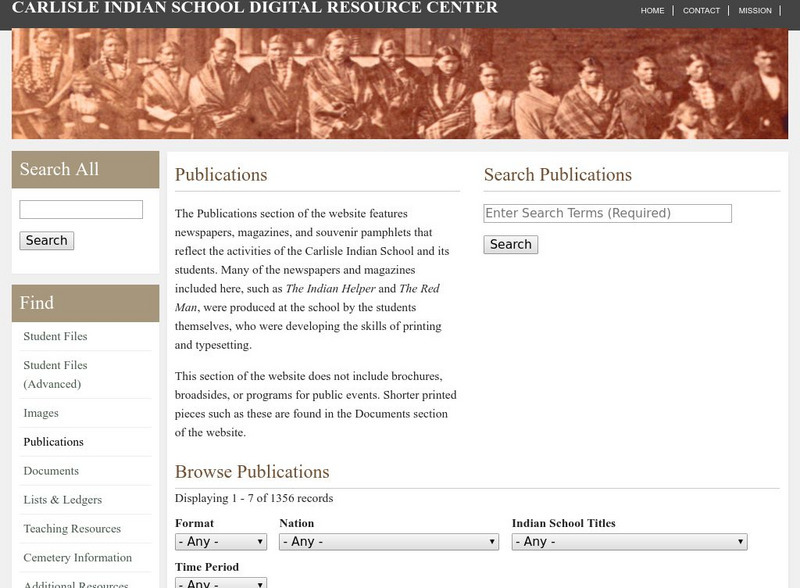Click the Search Publications Search button
Image resolution: width=800 pixels, height=588 pixels.
pyautogui.click(x=511, y=244)
